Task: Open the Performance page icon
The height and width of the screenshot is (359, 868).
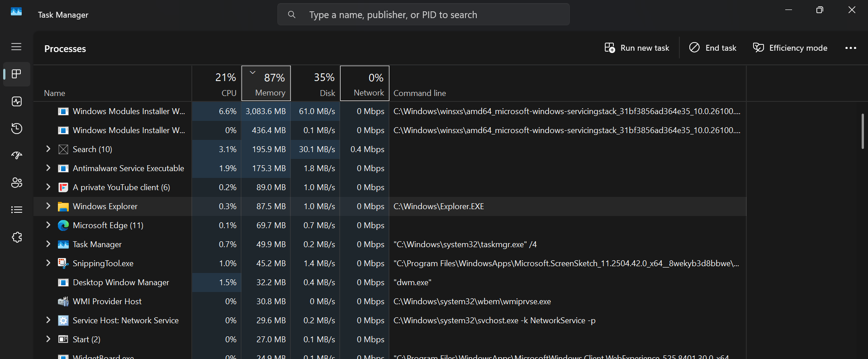Action: pos(17,101)
